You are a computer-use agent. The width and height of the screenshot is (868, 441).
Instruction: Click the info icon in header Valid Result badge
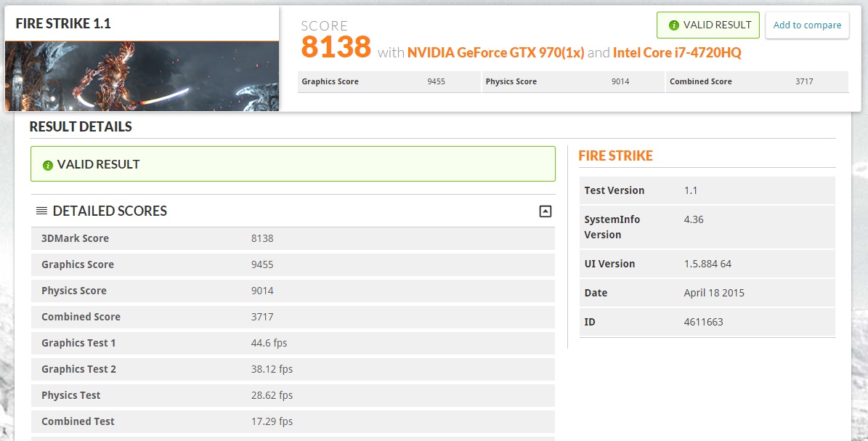(673, 25)
